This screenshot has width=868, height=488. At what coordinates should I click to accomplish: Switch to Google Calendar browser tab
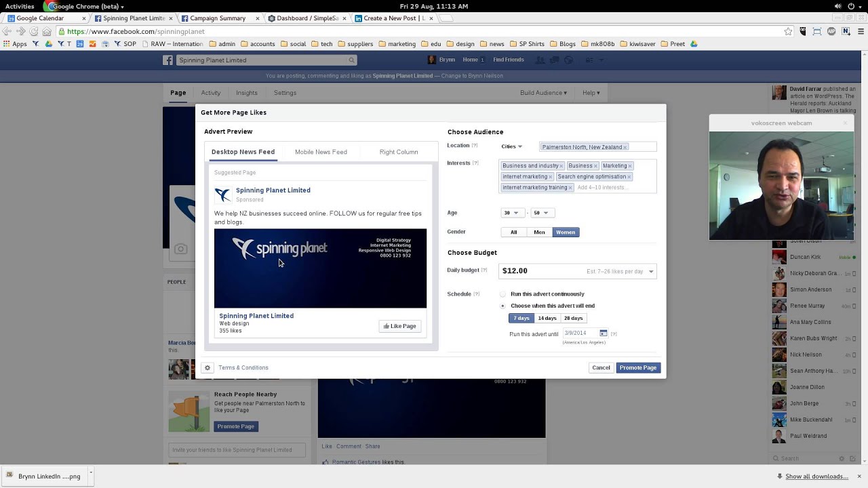46,18
